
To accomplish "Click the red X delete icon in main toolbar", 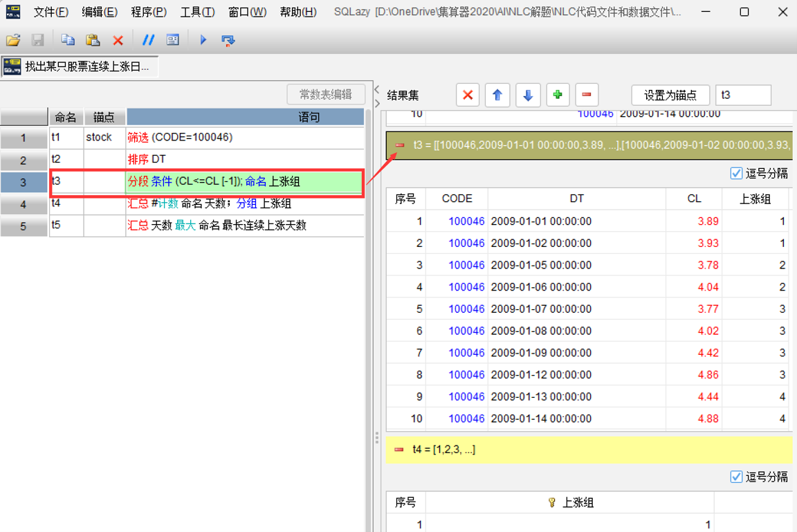I will click(118, 40).
